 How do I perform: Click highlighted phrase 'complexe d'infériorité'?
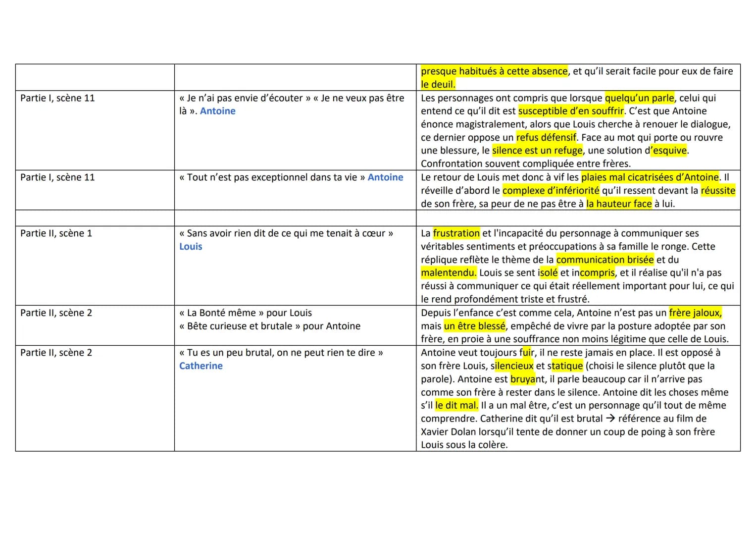(x=551, y=190)
